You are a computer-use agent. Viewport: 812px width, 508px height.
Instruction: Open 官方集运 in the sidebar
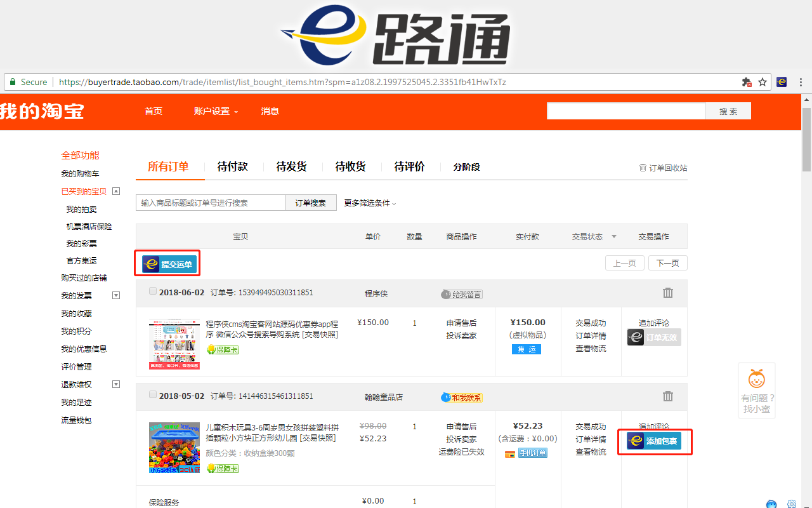point(81,260)
